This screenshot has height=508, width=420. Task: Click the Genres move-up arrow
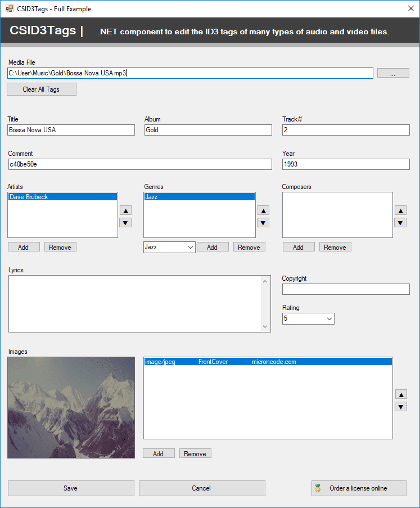point(263,210)
